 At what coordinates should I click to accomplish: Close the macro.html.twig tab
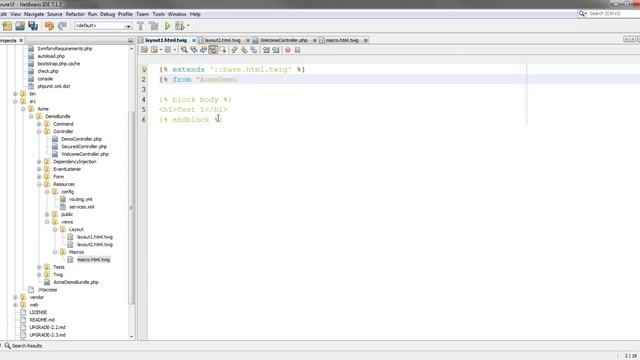(x=366, y=40)
